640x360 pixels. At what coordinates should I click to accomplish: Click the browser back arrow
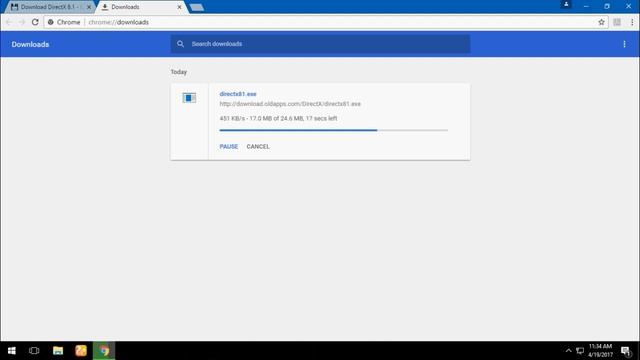click(x=9, y=22)
